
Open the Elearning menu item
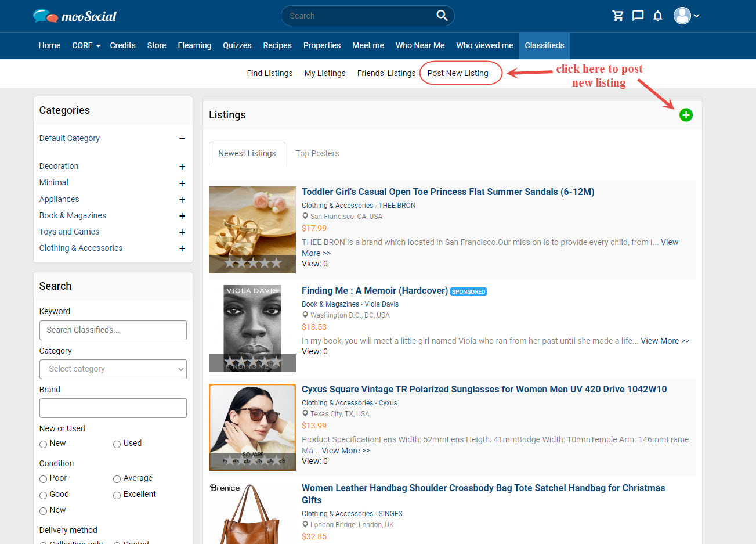tap(194, 45)
